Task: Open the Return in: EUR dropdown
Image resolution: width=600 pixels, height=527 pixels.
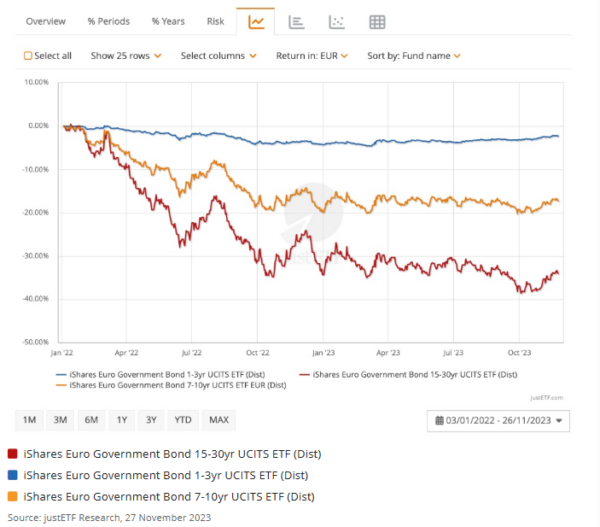Action: click(x=312, y=56)
